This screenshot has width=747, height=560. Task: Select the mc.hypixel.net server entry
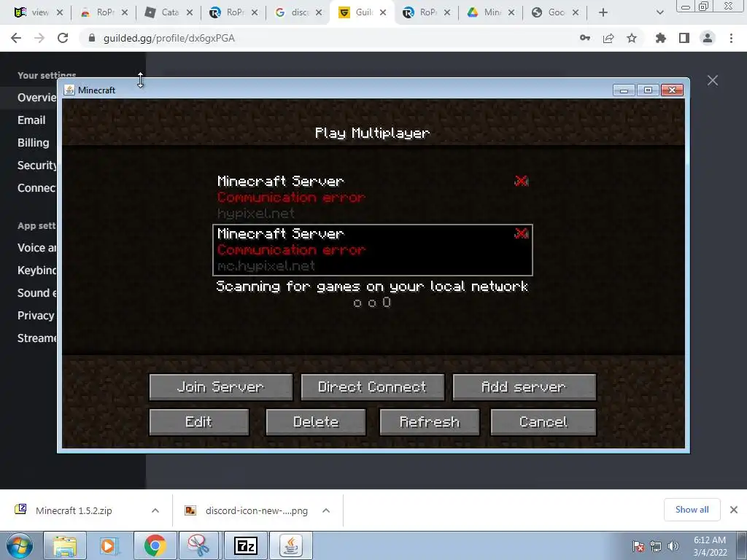[373, 250]
